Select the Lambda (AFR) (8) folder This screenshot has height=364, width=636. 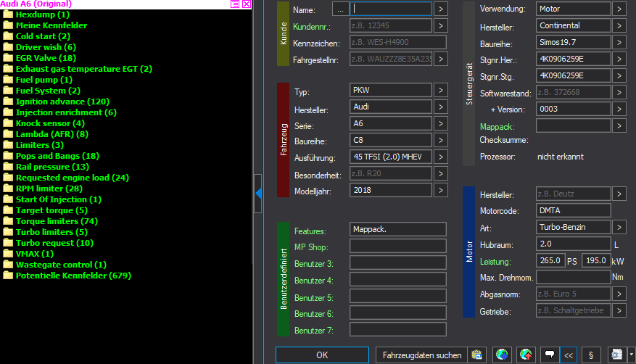(x=46, y=134)
